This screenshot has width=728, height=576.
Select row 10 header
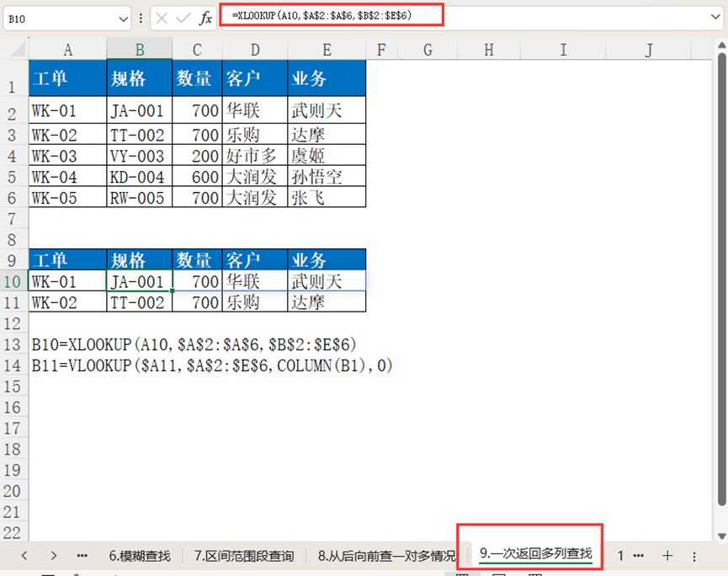click(x=13, y=281)
